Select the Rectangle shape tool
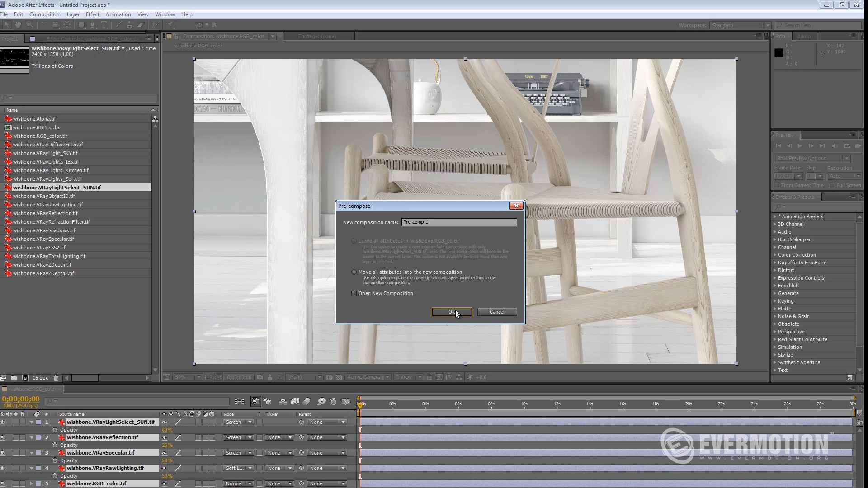Screen dimensions: 868x488 pos(81,25)
